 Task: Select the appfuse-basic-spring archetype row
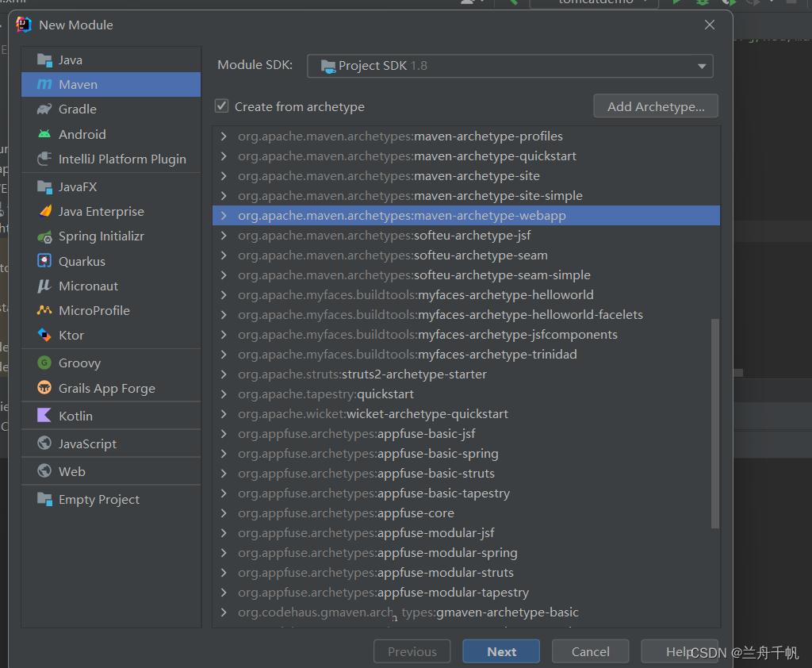coord(438,454)
